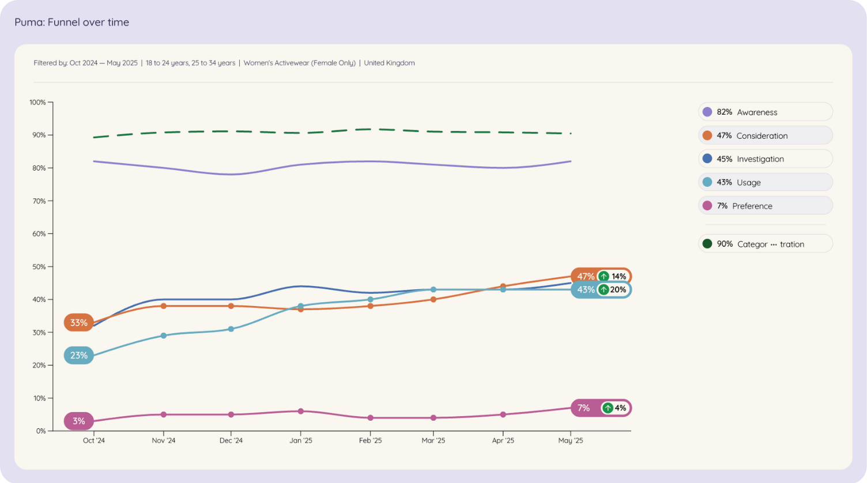
Task: Click Preference data point at Jan '25
Action: click(x=301, y=412)
